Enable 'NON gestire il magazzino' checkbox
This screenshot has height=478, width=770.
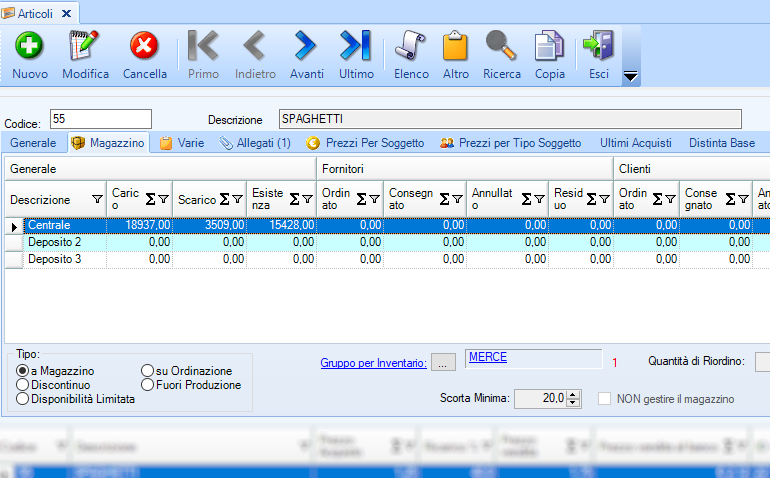604,399
